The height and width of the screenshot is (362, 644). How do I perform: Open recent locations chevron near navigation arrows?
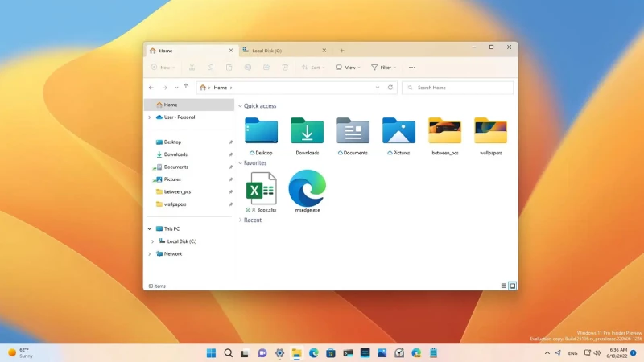click(176, 88)
